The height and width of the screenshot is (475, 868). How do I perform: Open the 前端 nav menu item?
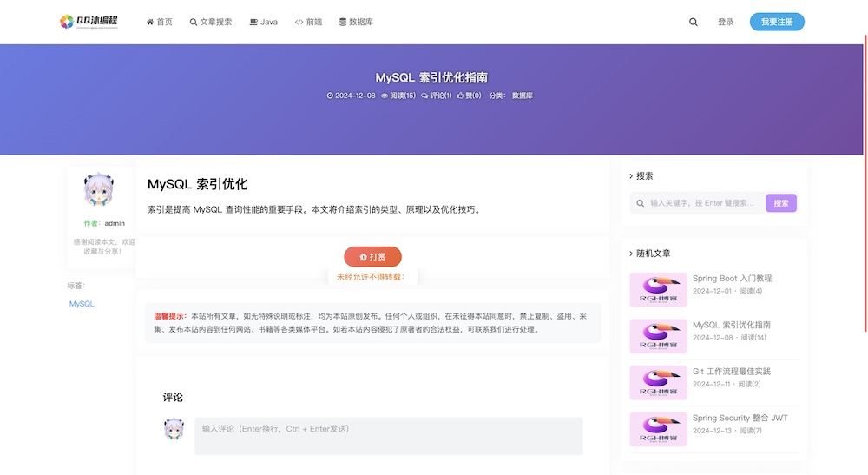coord(308,23)
